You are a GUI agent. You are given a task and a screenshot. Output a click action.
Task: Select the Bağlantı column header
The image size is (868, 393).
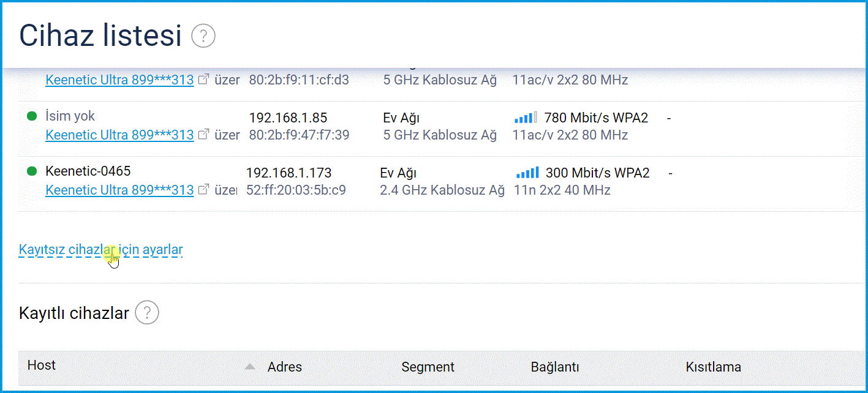click(555, 367)
